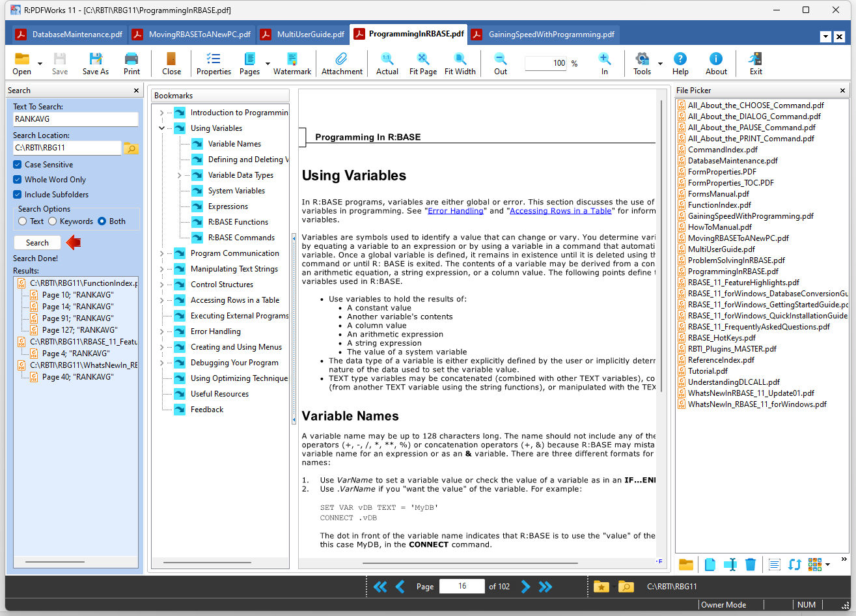
Task: Click the Close document door icon
Action: (x=171, y=59)
